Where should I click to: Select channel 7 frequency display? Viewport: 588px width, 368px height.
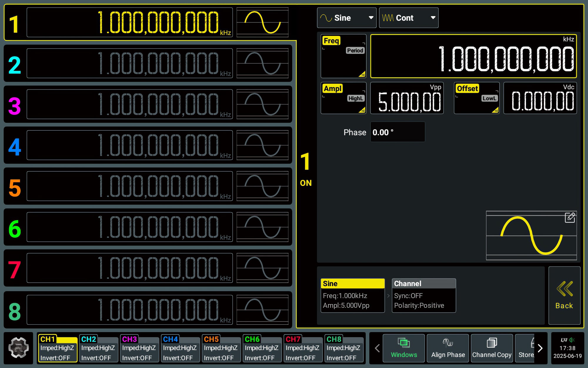(x=130, y=268)
